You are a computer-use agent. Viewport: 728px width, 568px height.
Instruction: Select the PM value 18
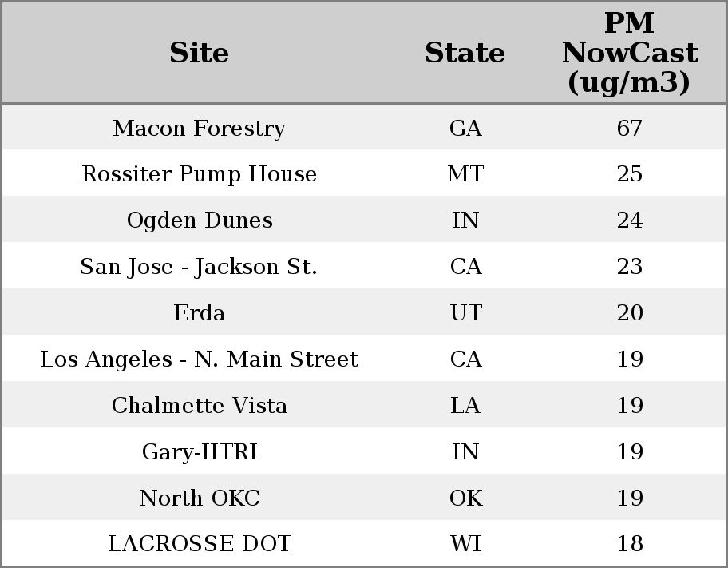tap(629, 544)
